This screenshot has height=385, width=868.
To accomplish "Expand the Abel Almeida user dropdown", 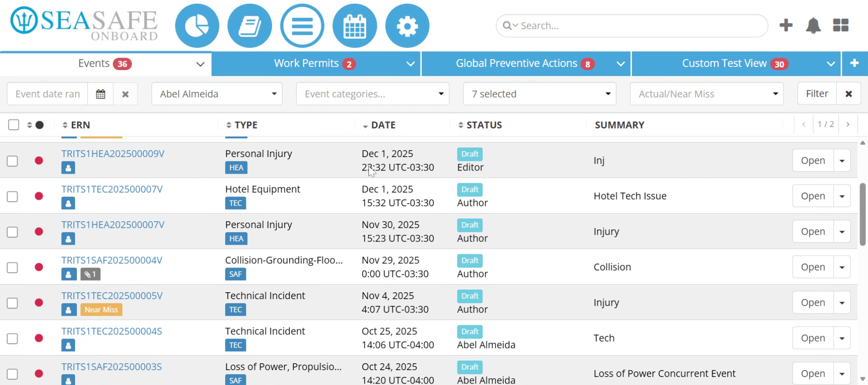I will tap(217, 94).
